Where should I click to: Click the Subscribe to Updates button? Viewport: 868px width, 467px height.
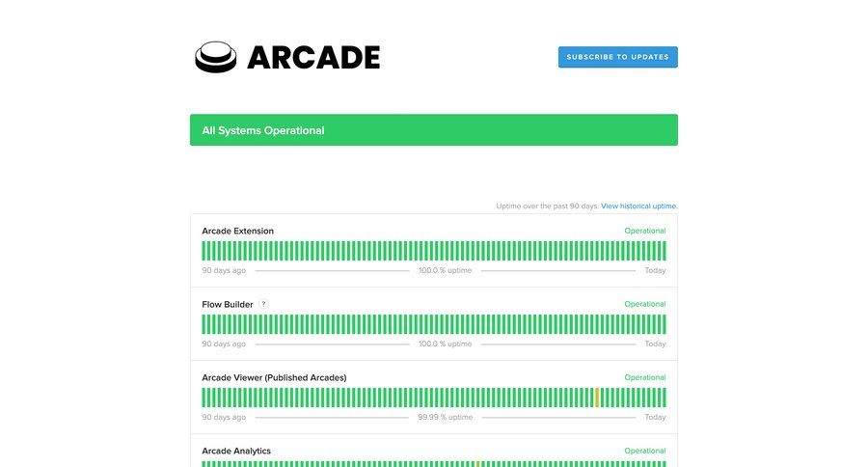618,57
